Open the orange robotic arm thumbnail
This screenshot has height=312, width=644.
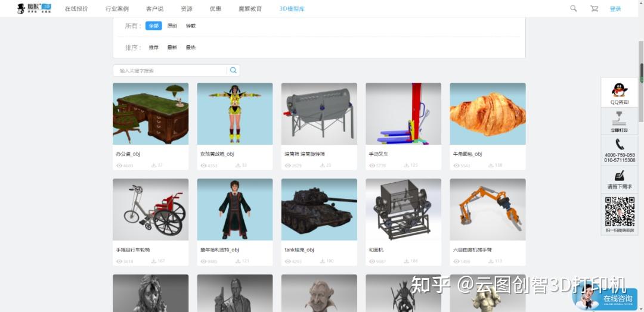(x=488, y=210)
